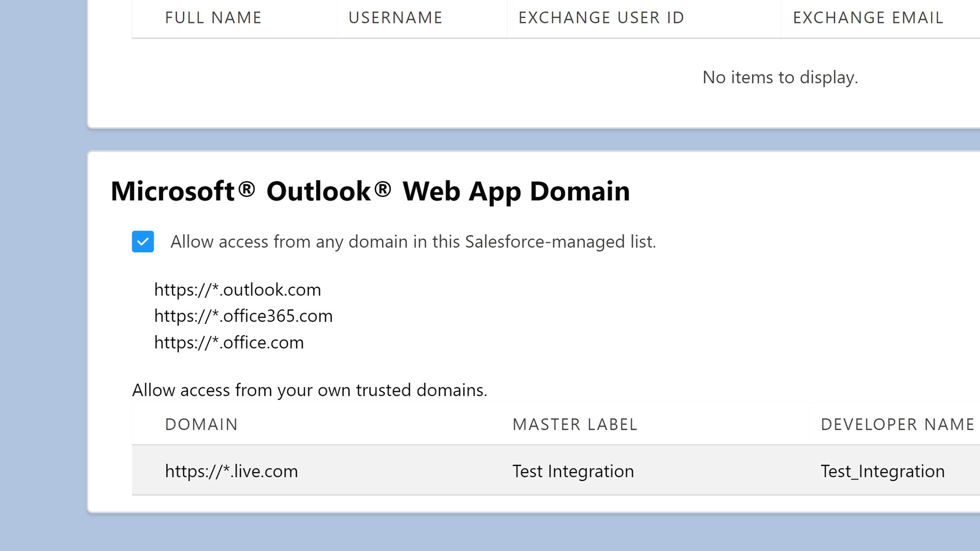Screen dimensions: 980x551
Task: Click the DEVELOPER NAME column header
Action: pyautogui.click(x=898, y=424)
